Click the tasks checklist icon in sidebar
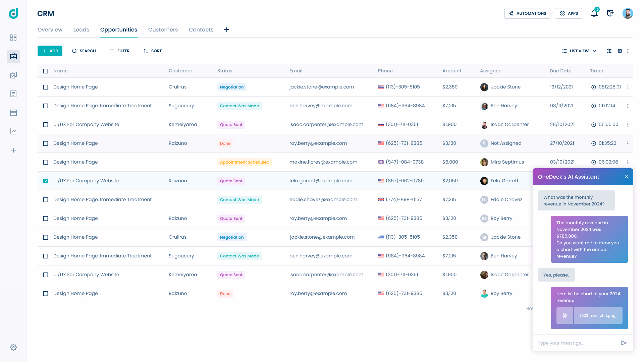The width and height of the screenshot is (644, 362). (13, 75)
